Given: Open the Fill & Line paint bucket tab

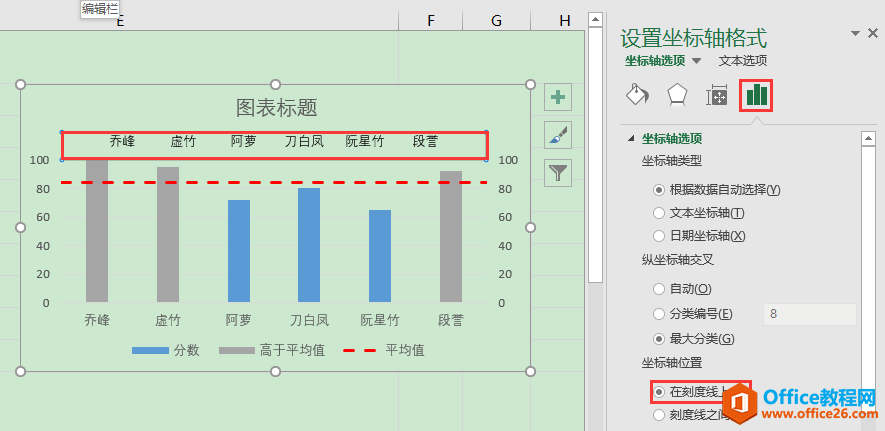Looking at the screenshot, I should 636,95.
